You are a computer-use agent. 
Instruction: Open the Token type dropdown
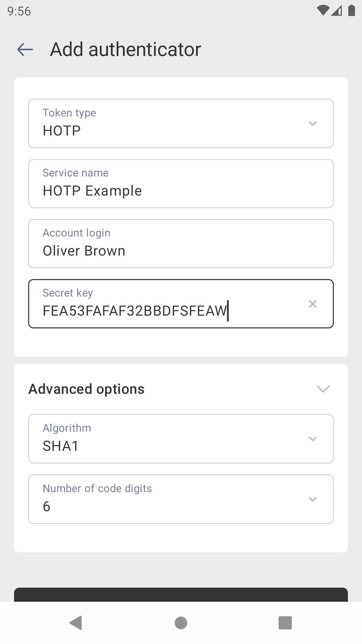pos(181,123)
